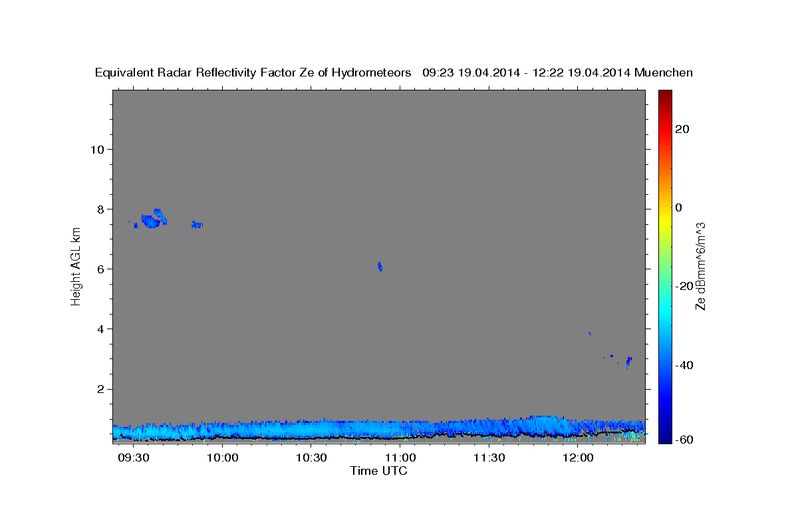Click the blue cloud echo near 8 km
The width and height of the screenshot is (798, 532).
(154, 219)
